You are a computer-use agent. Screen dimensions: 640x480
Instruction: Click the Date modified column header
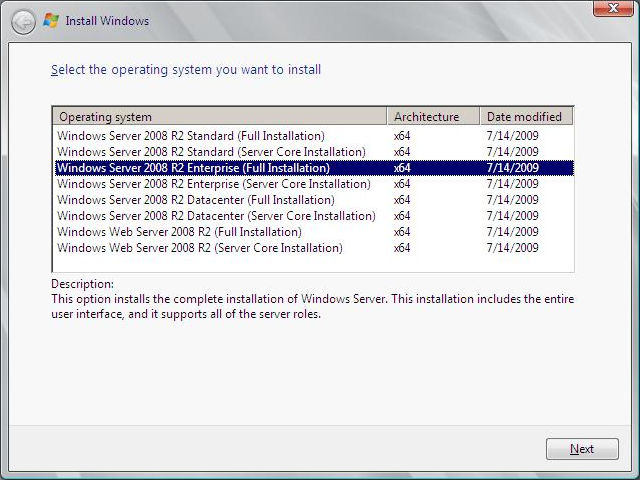pyautogui.click(x=524, y=117)
